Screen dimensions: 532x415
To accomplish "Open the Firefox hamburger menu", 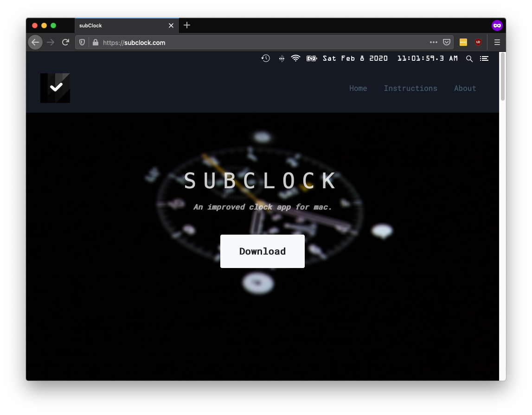I will (x=497, y=42).
